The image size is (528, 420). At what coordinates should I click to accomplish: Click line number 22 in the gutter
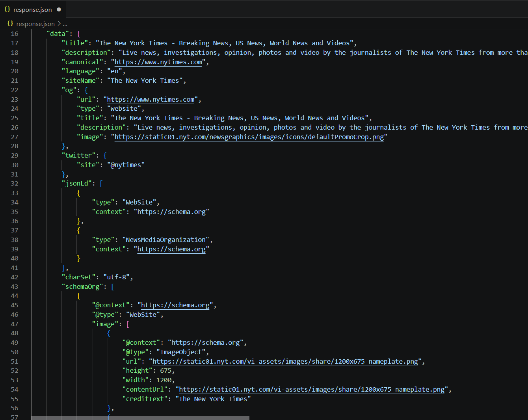point(15,90)
